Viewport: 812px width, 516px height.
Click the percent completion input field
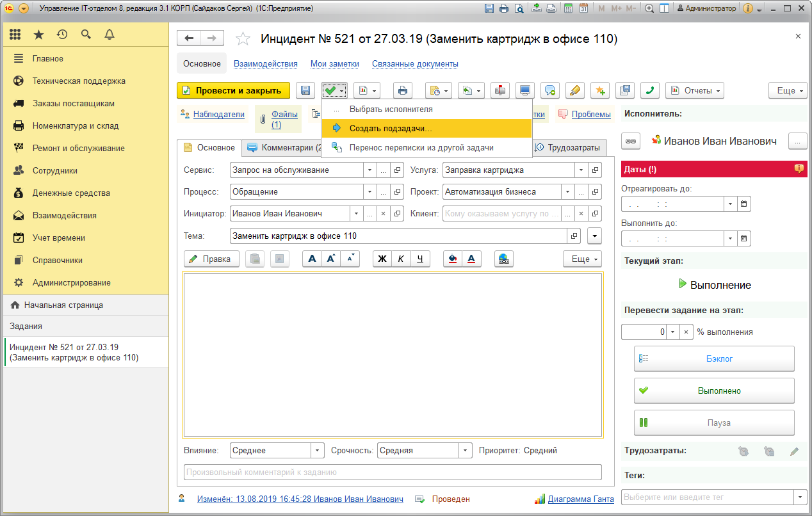pyautogui.click(x=644, y=332)
